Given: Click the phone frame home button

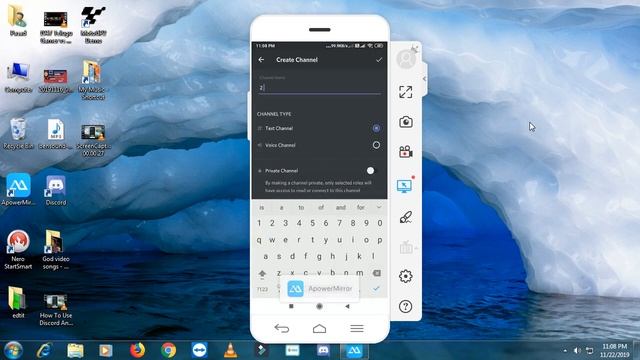Looking at the screenshot, I should tap(319, 329).
